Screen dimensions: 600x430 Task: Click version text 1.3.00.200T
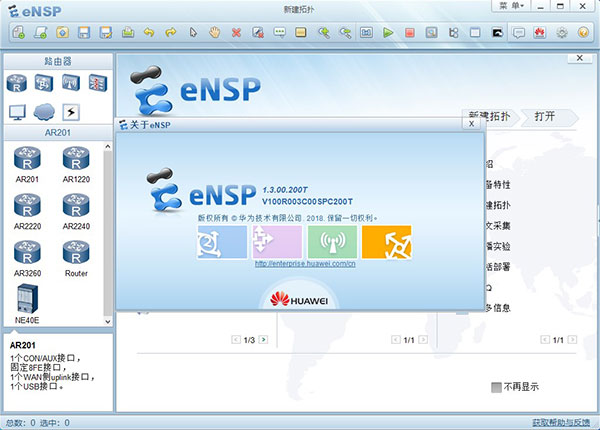click(x=285, y=190)
